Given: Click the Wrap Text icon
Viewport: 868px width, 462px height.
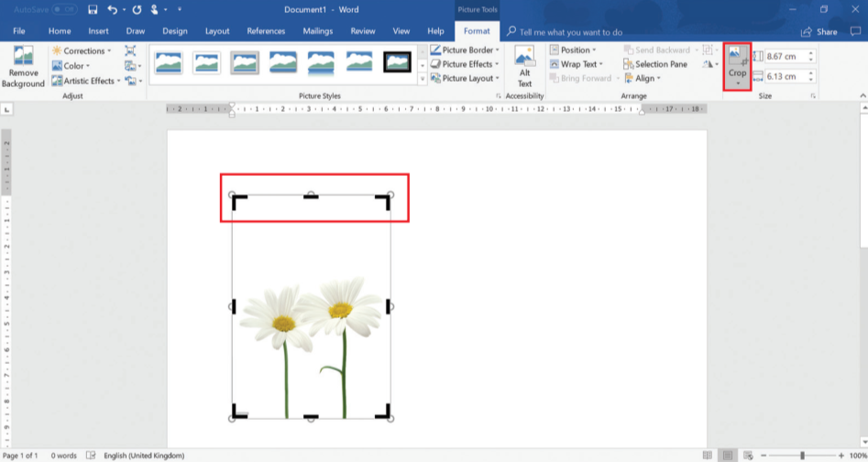Looking at the screenshot, I should pos(555,64).
